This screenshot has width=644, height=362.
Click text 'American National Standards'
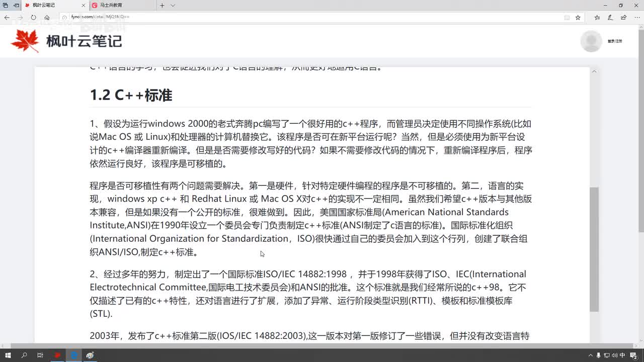(x=447, y=212)
